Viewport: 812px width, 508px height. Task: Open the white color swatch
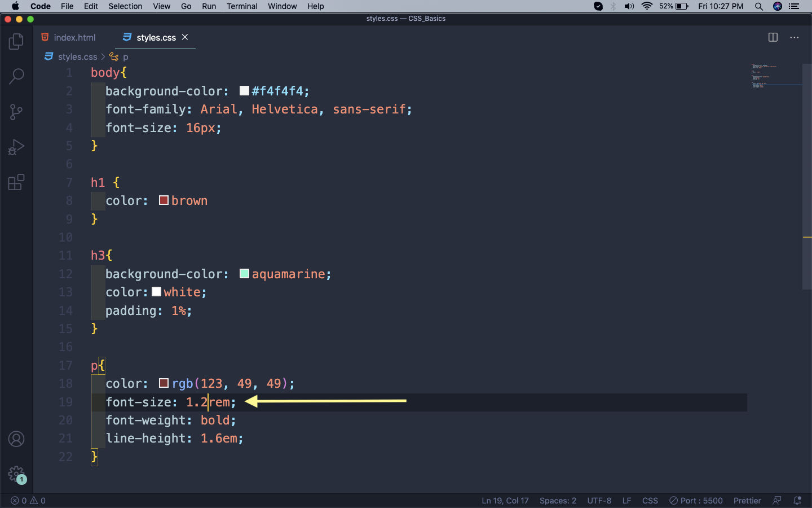click(157, 292)
